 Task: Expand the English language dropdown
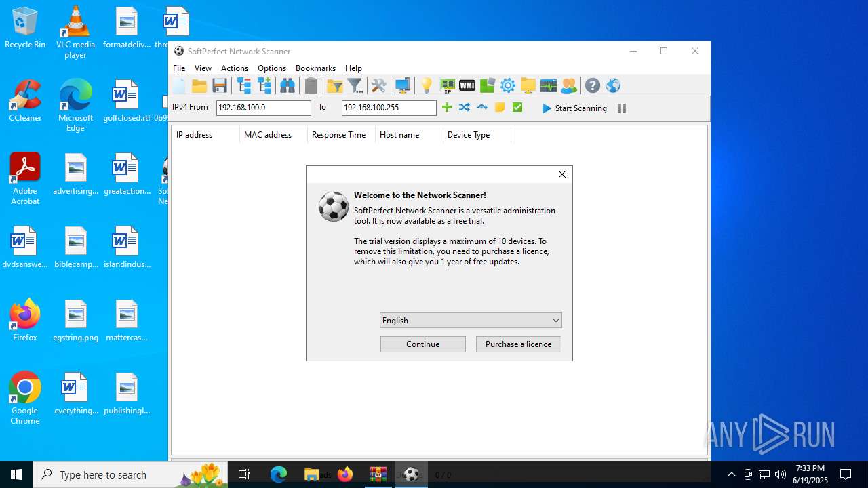tap(471, 321)
